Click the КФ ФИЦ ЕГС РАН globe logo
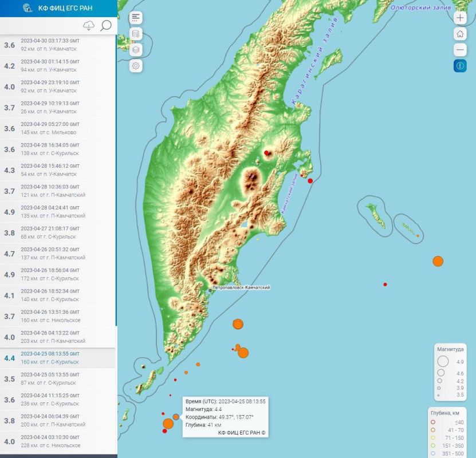 point(27,8)
